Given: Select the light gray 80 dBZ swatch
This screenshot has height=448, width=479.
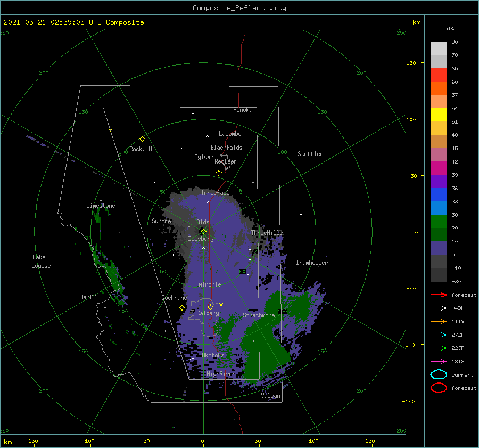Looking at the screenshot, I should pyautogui.click(x=439, y=48).
